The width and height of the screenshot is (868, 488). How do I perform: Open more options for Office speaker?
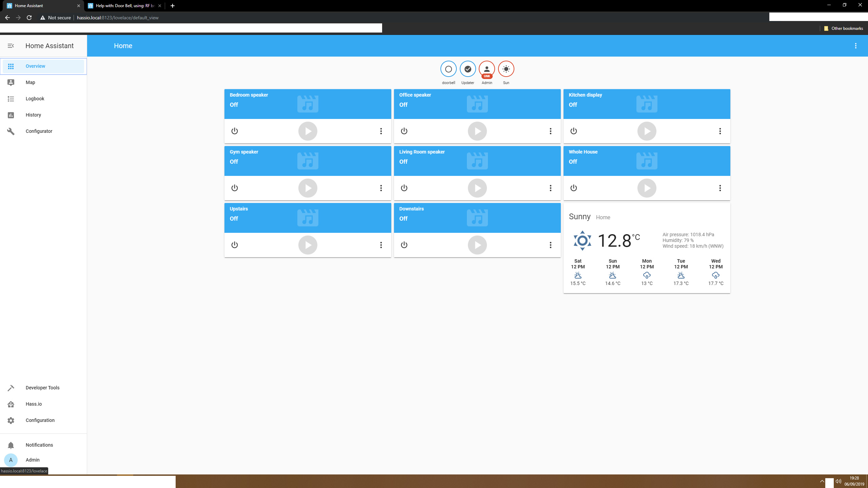click(550, 131)
